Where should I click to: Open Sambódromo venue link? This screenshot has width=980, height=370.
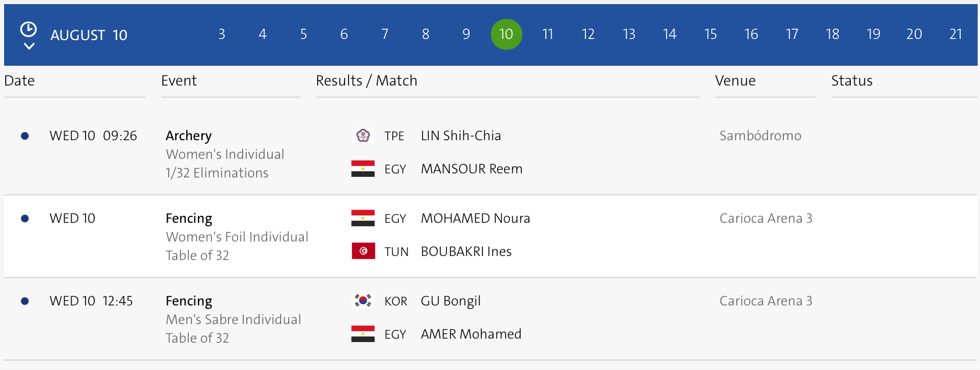760,136
